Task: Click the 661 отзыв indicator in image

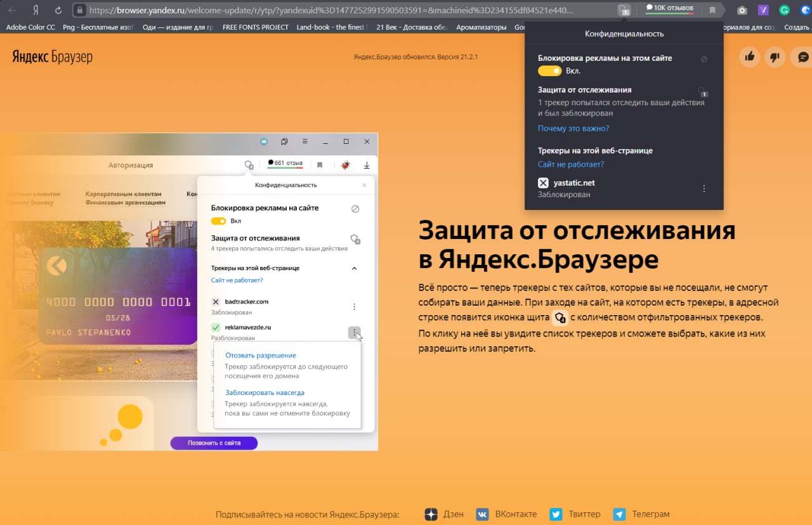Action: pos(285,164)
